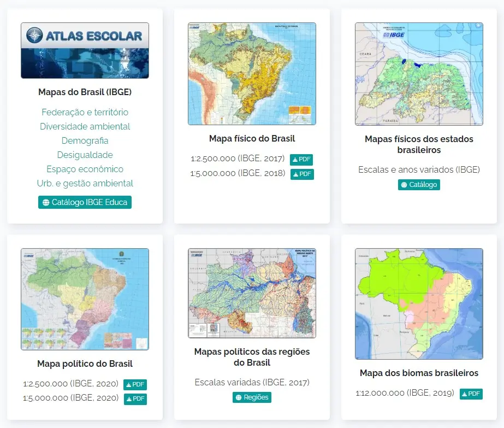Open the Mapa físico do Brasil thumbnail

pyautogui.click(x=252, y=74)
